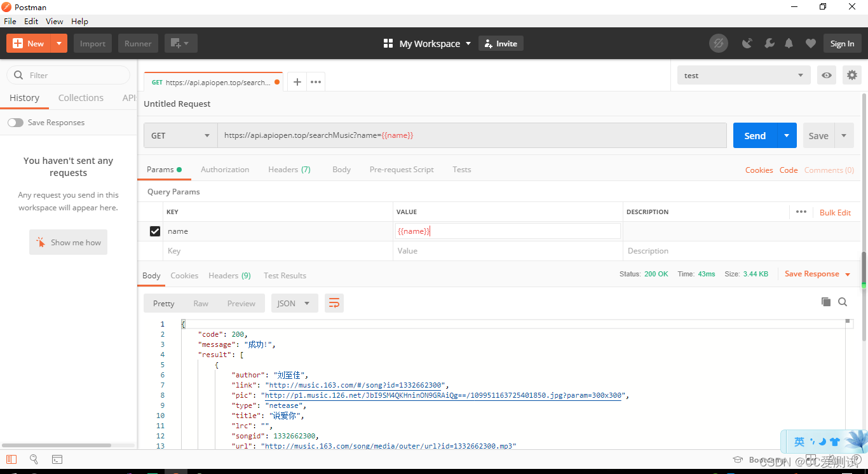Viewport: 868px width, 474px height.
Task: Select the Raw response view
Action: tap(201, 304)
